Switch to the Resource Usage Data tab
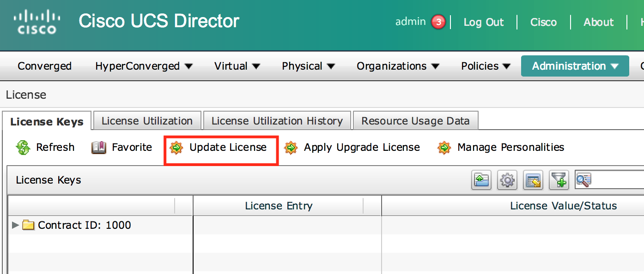Viewport: 644px width, 274px height. [415, 121]
